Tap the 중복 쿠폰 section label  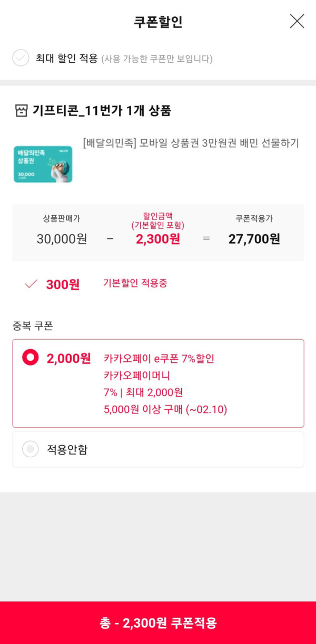point(33,326)
